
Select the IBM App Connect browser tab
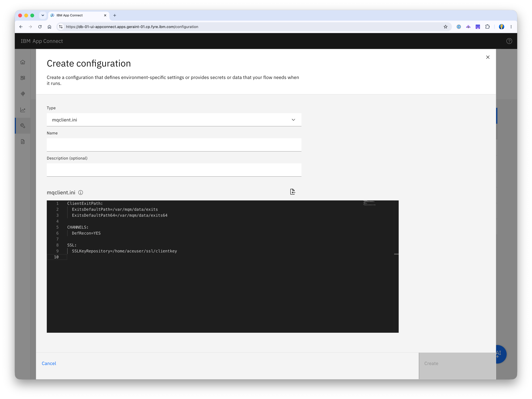79,15
